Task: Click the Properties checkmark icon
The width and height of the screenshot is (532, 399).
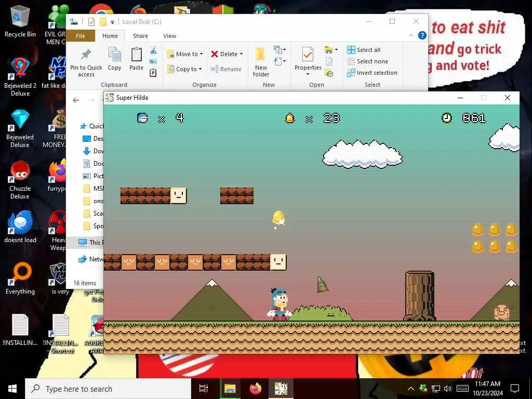Action: 308,54
